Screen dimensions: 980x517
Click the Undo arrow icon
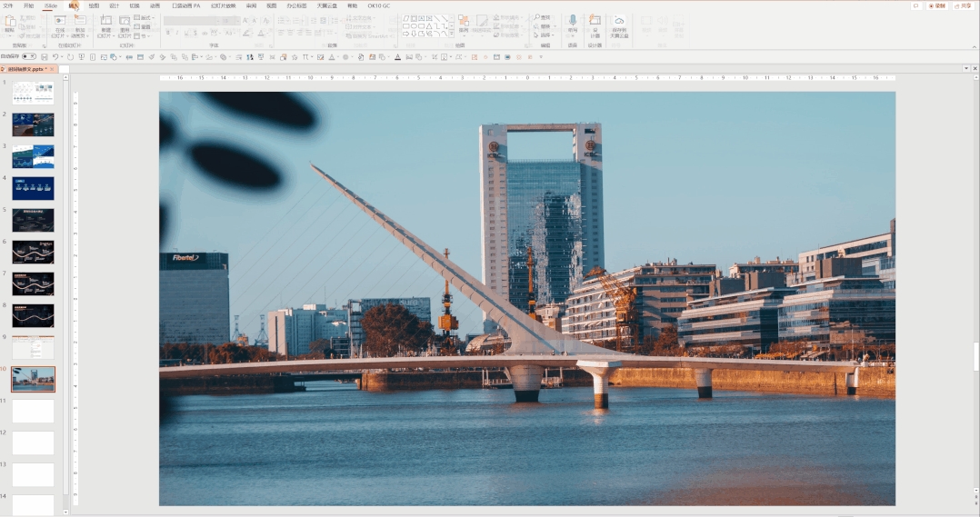click(55, 57)
